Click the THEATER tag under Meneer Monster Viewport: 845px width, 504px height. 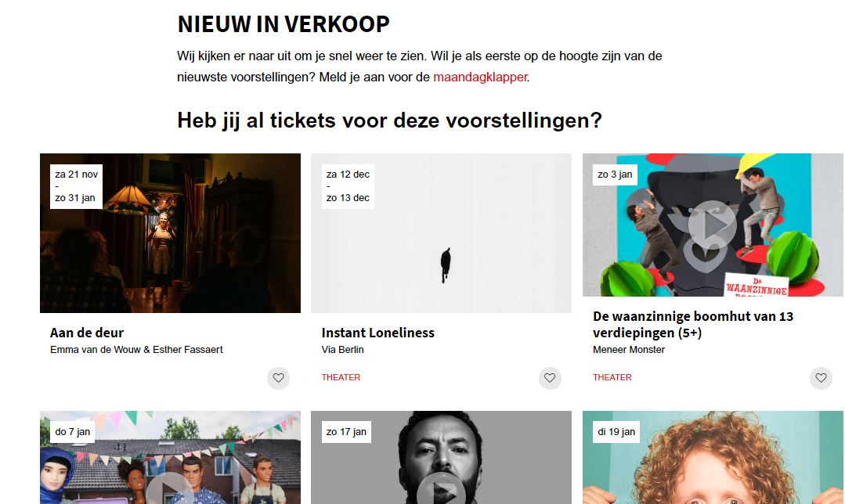pyautogui.click(x=612, y=377)
